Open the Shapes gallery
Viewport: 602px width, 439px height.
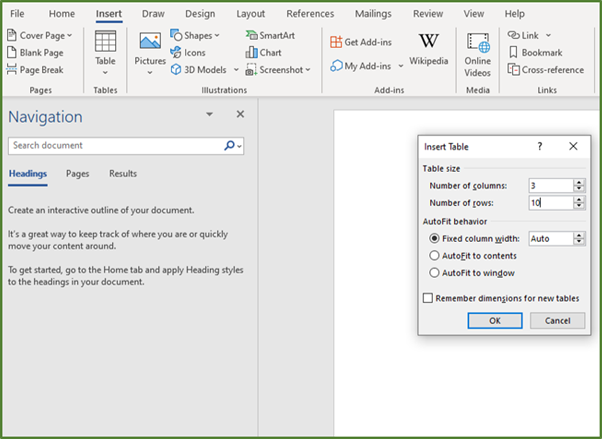coord(195,35)
